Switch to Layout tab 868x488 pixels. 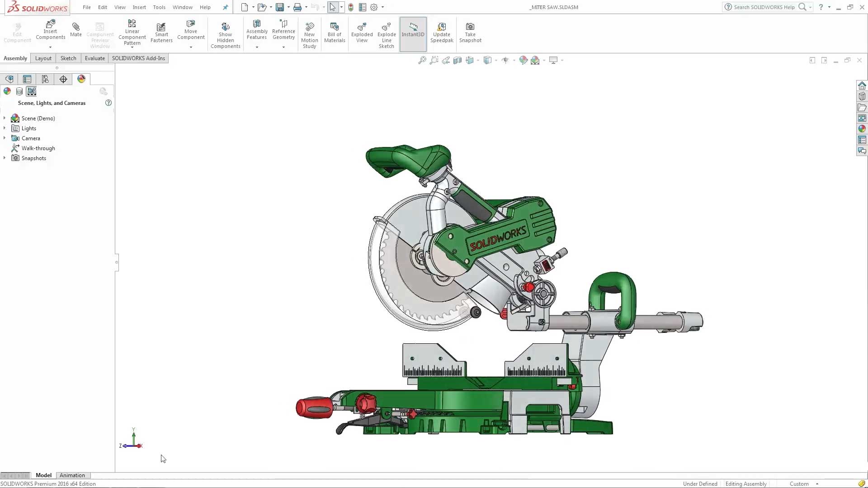(43, 58)
